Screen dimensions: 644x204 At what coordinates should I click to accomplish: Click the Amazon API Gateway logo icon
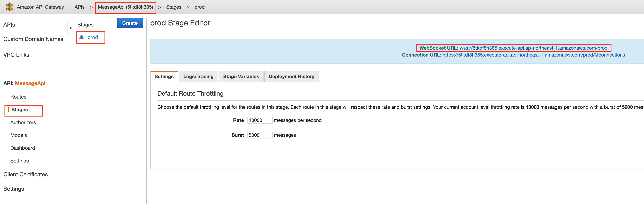[10, 7]
